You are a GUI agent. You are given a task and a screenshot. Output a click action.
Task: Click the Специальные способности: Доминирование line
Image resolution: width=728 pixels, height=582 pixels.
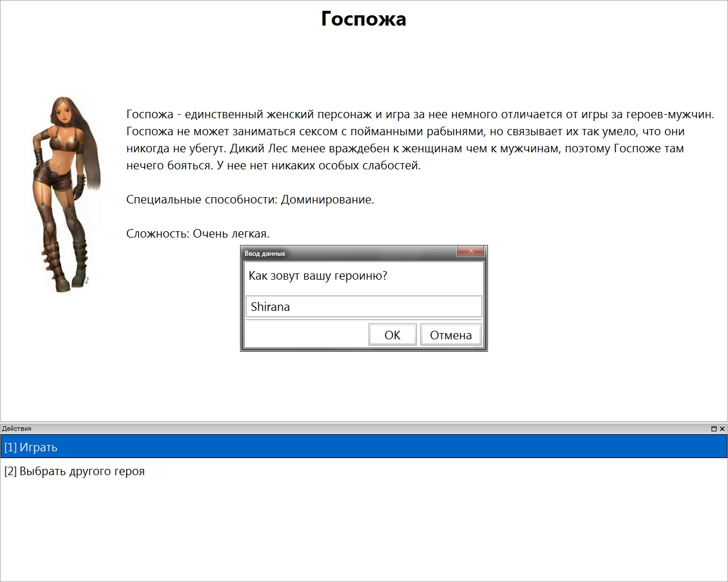250,199
